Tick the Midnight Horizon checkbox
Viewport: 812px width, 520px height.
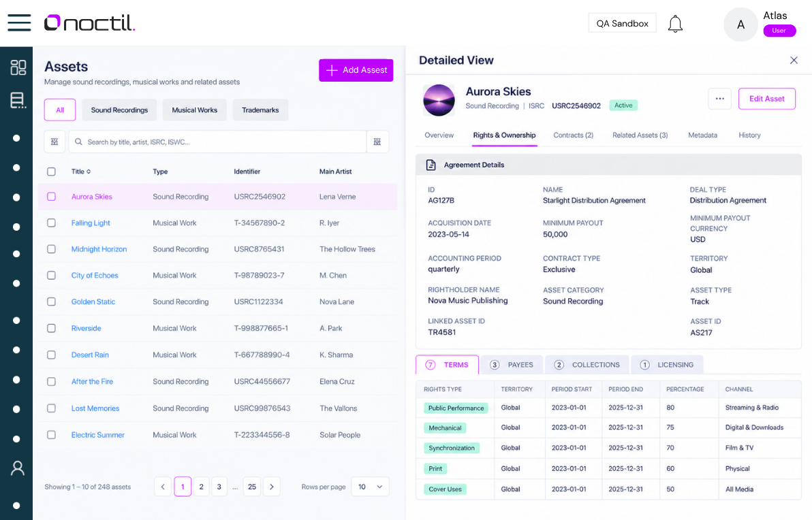pyautogui.click(x=51, y=249)
